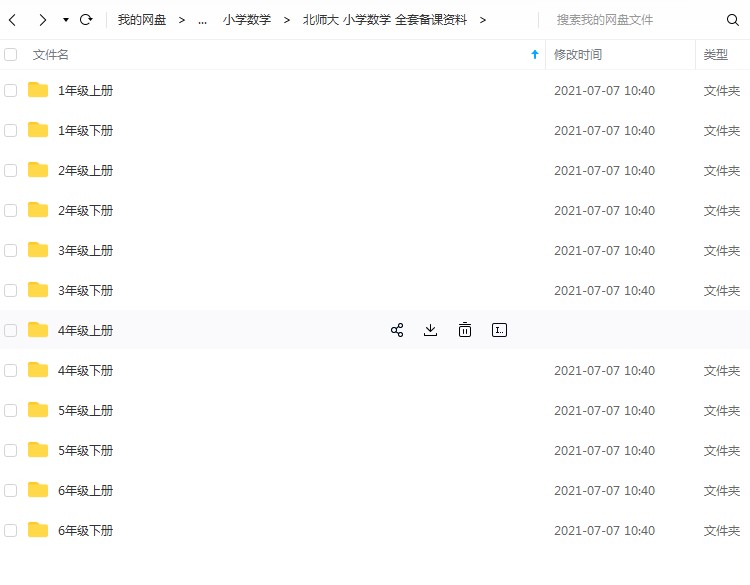This screenshot has height=585, width=750.
Task: Open the 6年级上册 folder name
Action: [x=86, y=490]
